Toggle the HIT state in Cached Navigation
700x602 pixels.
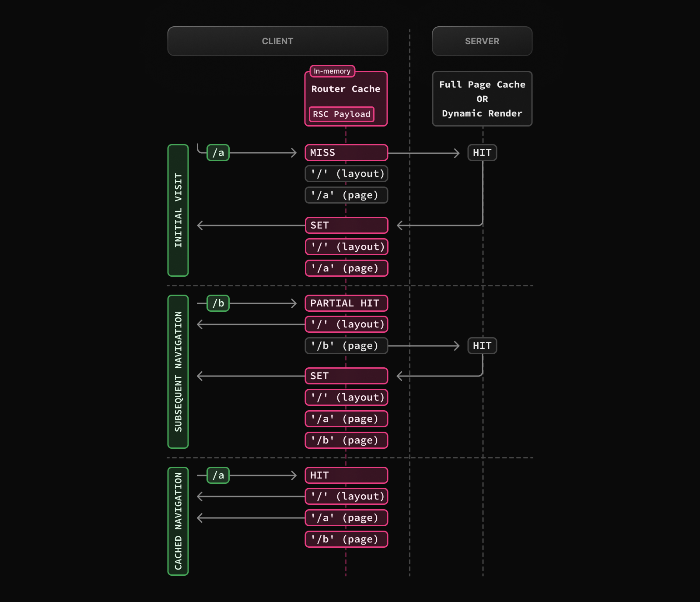click(346, 475)
